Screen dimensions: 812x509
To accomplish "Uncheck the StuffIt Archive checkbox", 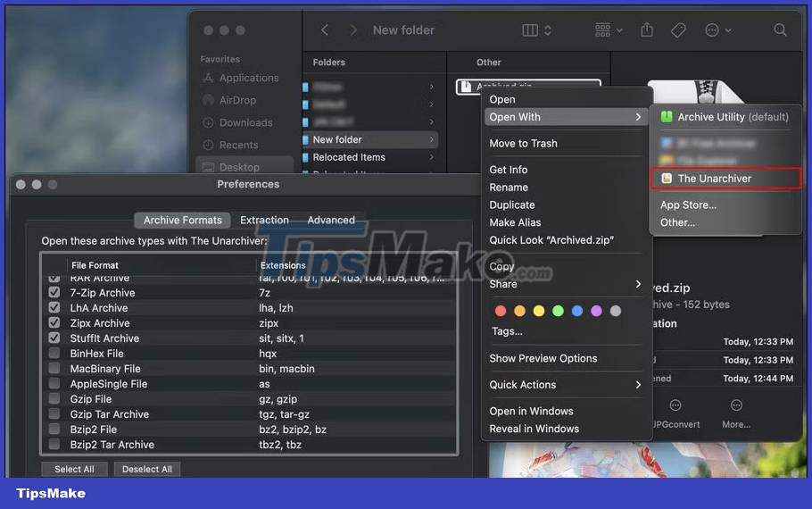I will click(54, 338).
